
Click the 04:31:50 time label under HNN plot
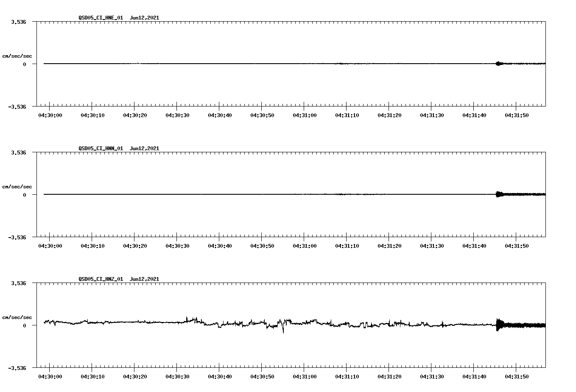[517, 246]
